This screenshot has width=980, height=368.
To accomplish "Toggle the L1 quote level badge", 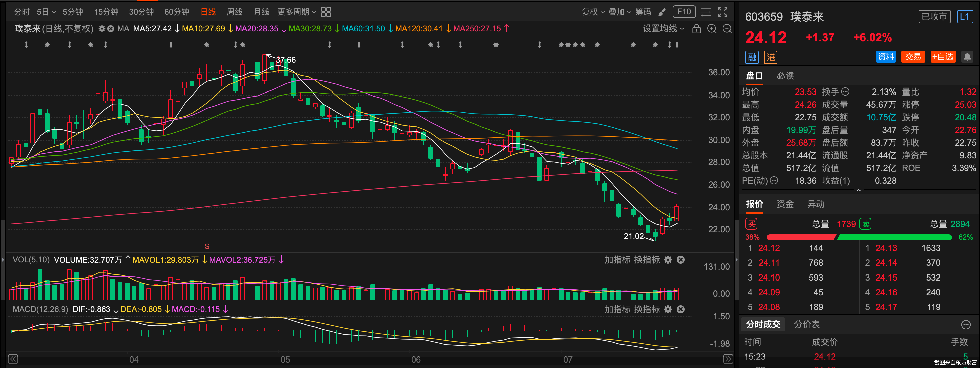I will (x=964, y=17).
